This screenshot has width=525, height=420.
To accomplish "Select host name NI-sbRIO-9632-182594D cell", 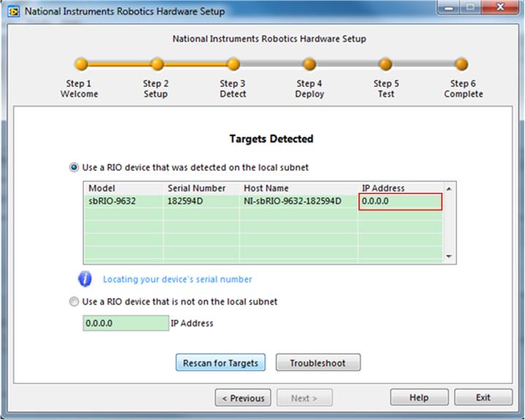I will [299, 201].
